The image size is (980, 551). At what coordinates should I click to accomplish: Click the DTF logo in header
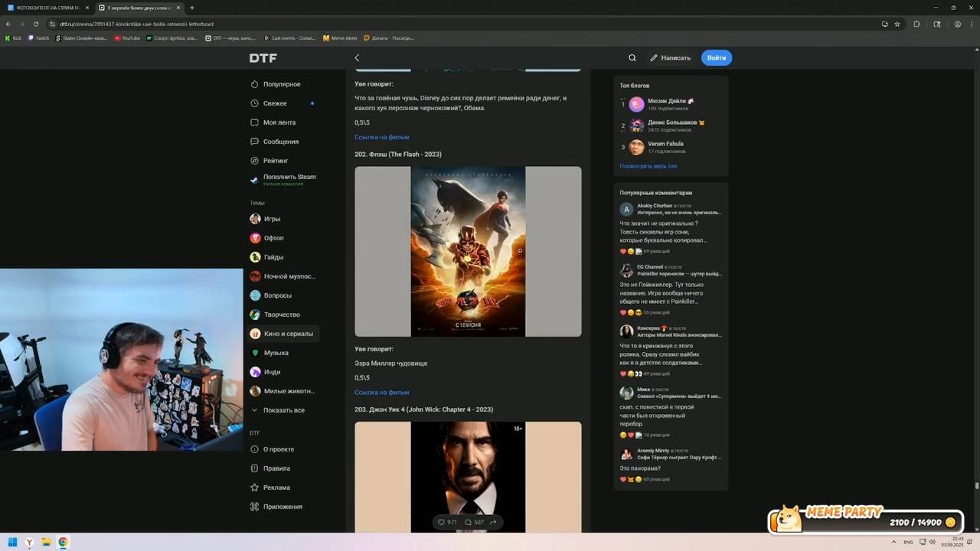[x=263, y=58]
